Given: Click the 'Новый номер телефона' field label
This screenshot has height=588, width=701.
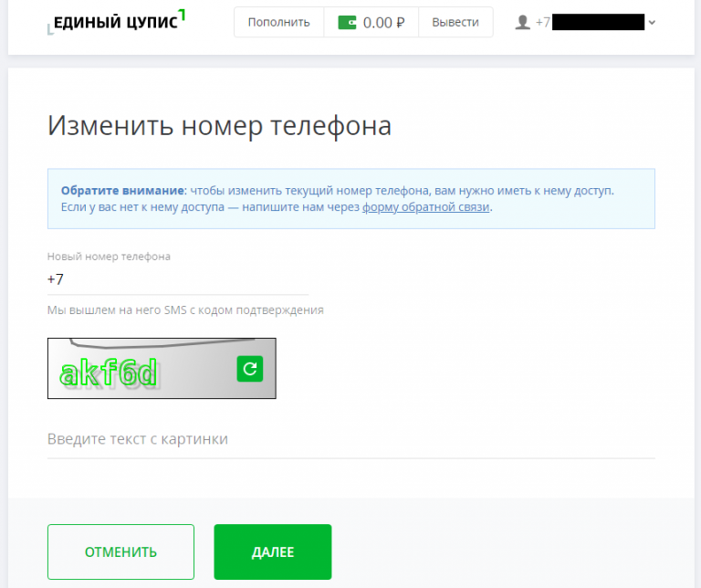Looking at the screenshot, I should 109,257.
